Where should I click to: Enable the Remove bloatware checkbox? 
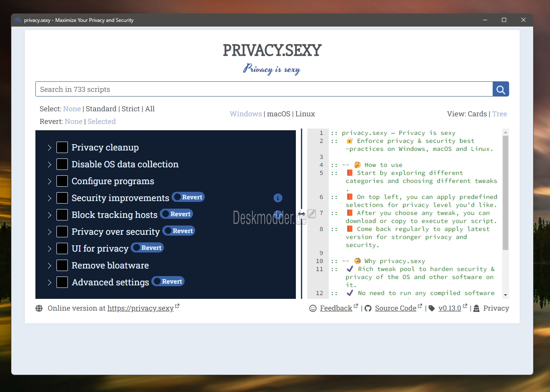62,265
